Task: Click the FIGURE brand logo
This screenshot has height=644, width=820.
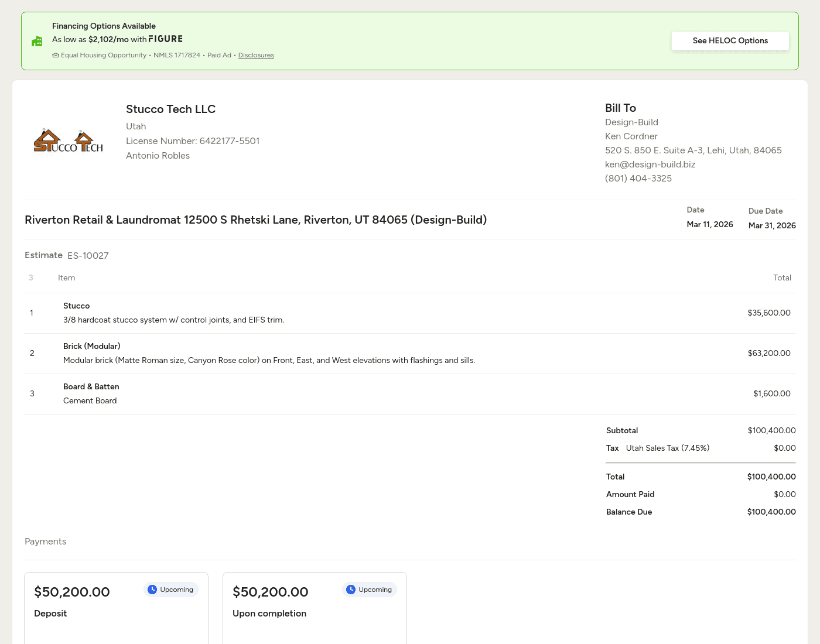Action: coord(165,39)
